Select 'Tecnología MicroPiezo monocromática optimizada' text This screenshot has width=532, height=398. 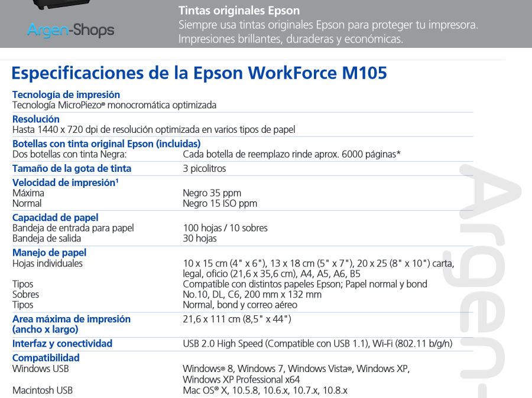[x=114, y=105]
